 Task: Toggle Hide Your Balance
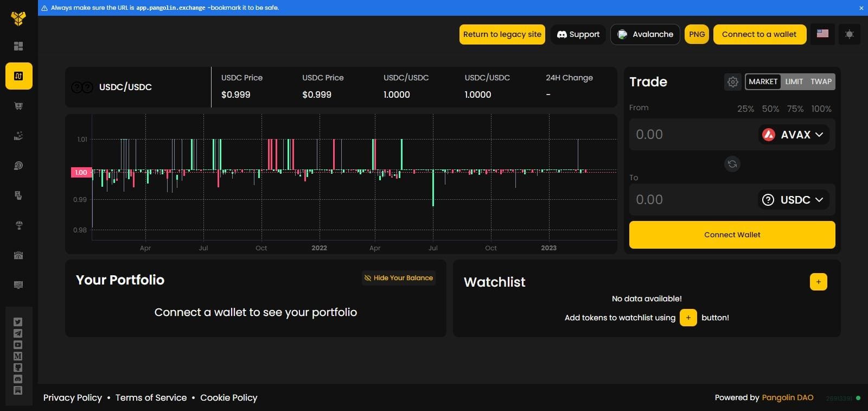pos(399,278)
